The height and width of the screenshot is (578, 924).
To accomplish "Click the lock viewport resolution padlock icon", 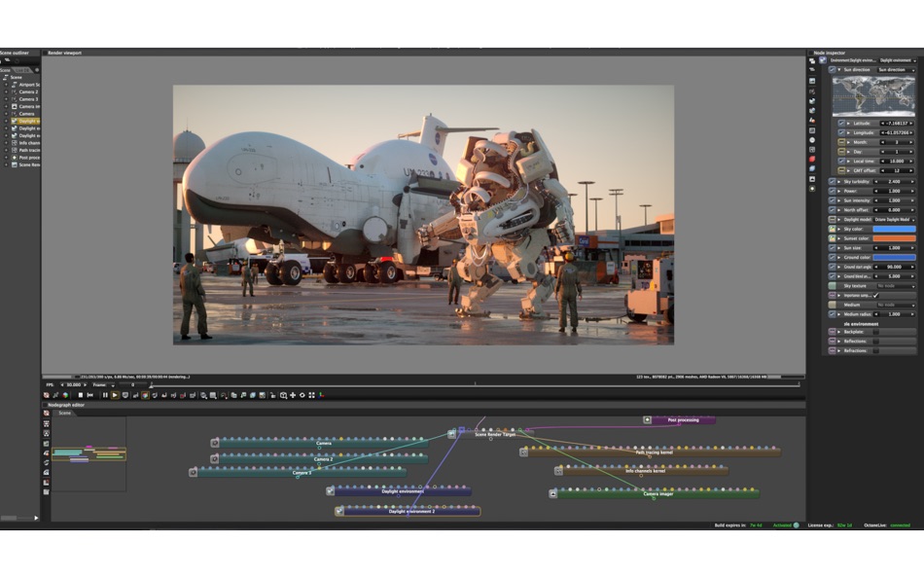I will [273, 395].
